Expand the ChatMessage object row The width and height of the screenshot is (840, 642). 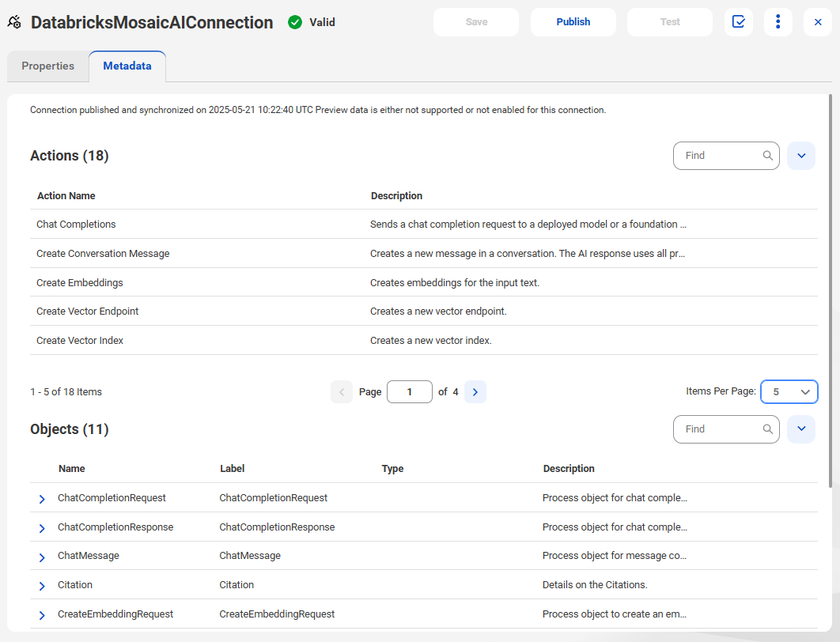pyautogui.click(x=42, y=557)
